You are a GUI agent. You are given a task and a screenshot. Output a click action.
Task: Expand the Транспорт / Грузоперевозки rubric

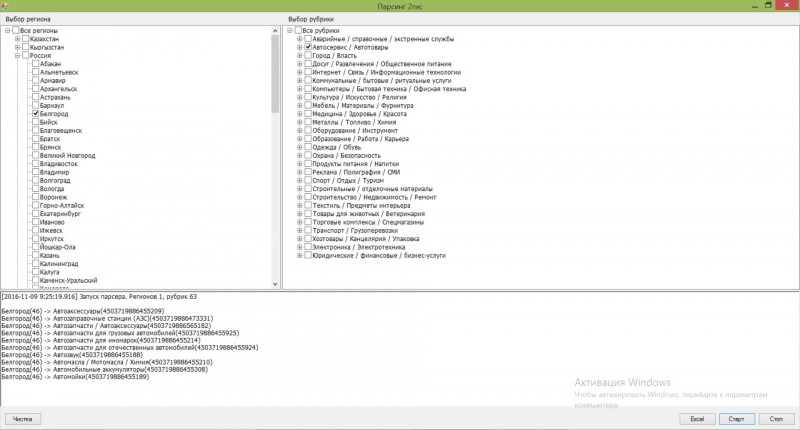pos(300,230)
